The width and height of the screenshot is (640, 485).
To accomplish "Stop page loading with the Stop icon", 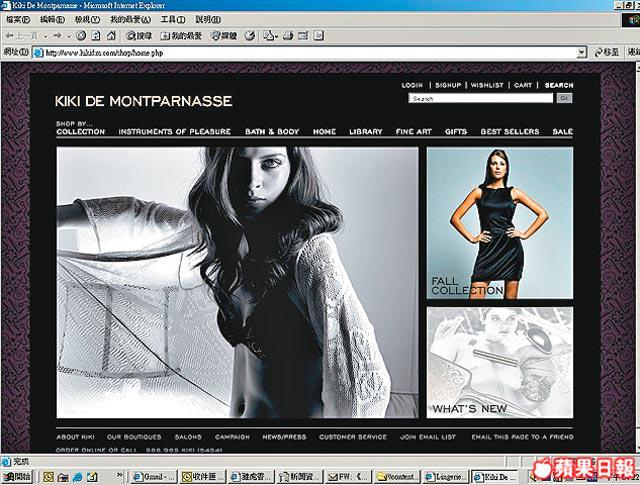I will (x=81, y=36).
